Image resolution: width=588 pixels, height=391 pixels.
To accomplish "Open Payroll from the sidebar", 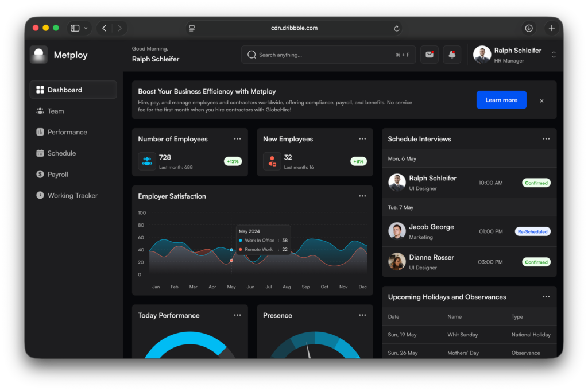I will click(57, 175).
